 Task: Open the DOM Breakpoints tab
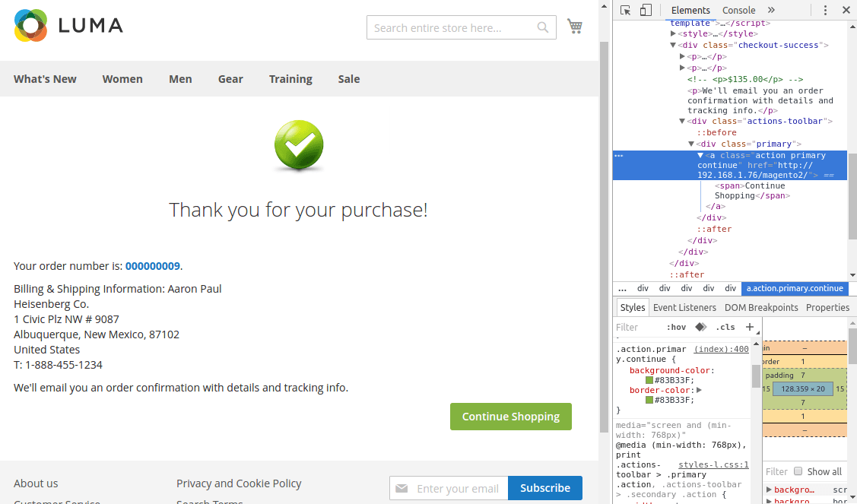tap(760, 307)
